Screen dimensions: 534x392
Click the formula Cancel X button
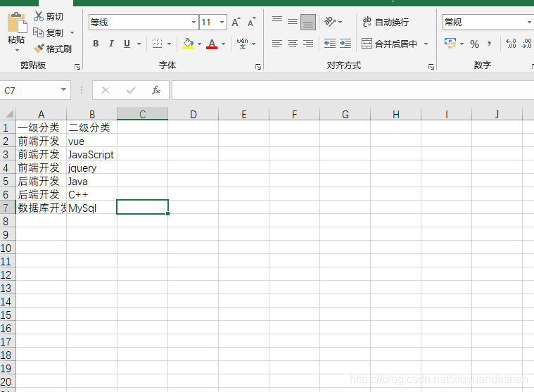click(106, 90)
